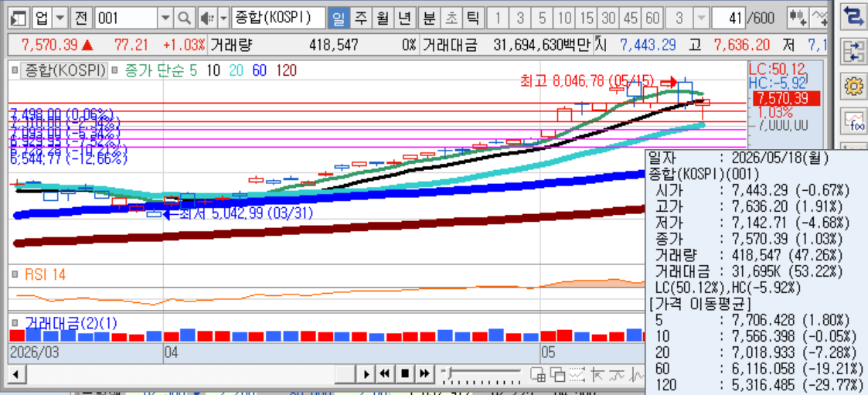Click the 41 bar count input field
Screen dimensions: 868x395
tap(728, 19)
